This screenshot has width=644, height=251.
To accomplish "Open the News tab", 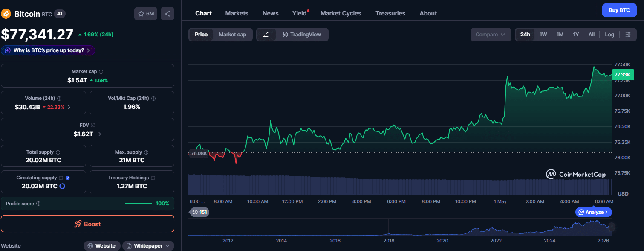I will 270,13.
